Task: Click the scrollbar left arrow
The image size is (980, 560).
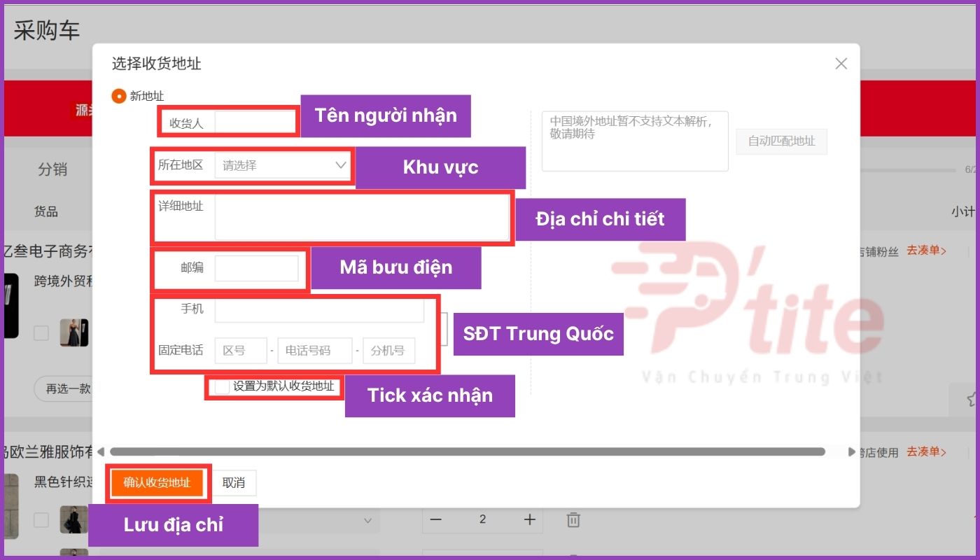Action: pos(101,451)
